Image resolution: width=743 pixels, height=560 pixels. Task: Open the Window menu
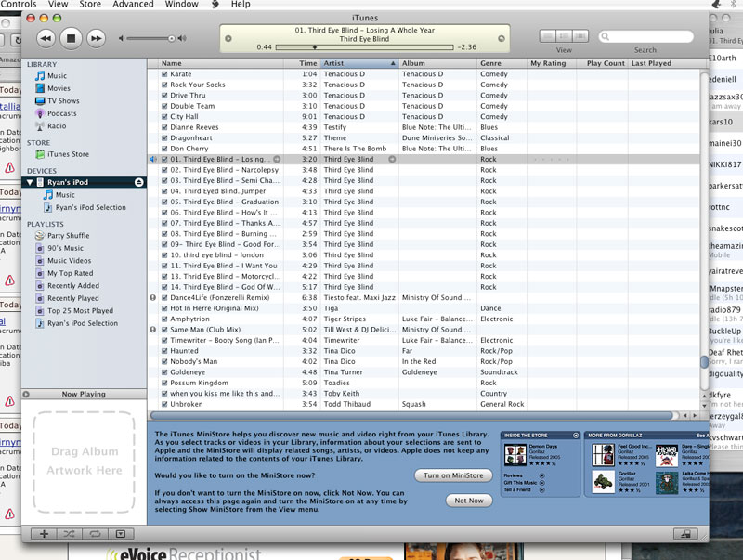[181, 5]
